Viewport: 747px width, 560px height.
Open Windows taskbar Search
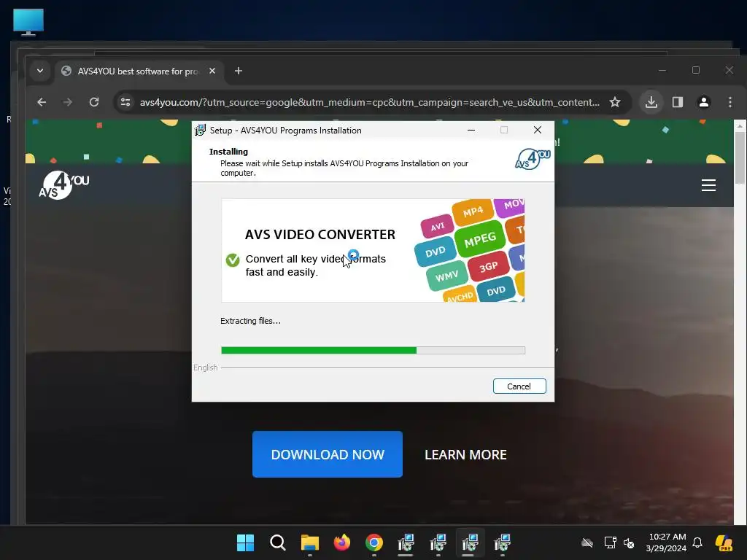pos(277,542)
